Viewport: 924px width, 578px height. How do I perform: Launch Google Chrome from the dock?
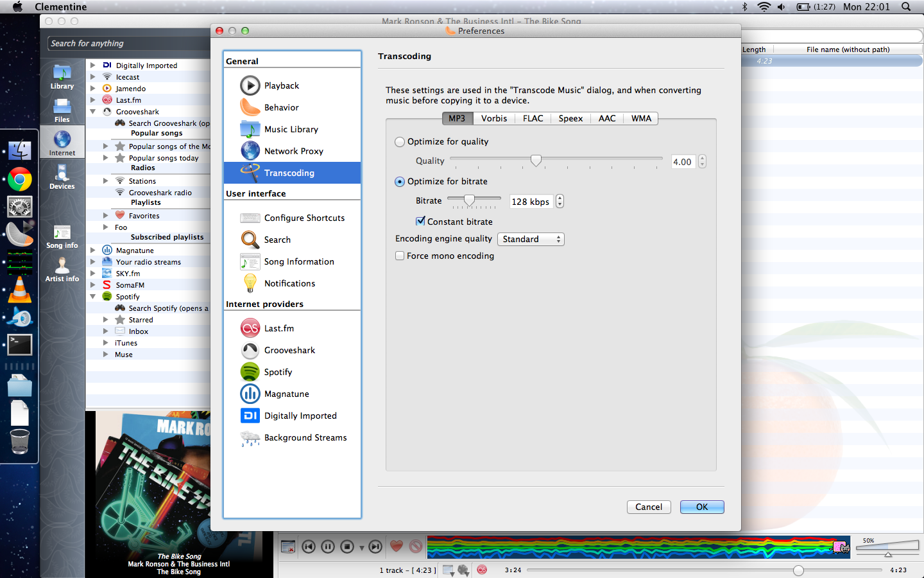(x=20, y=180)
